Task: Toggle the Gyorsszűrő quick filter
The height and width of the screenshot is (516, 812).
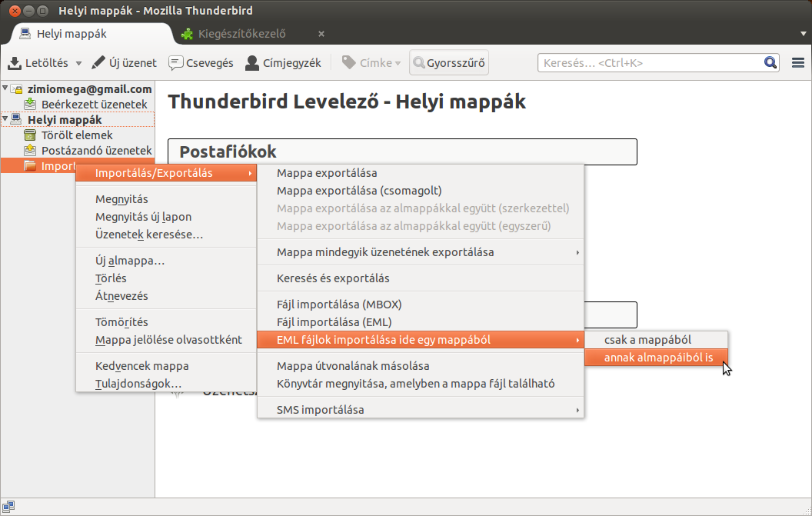Action: click(449, 63)
